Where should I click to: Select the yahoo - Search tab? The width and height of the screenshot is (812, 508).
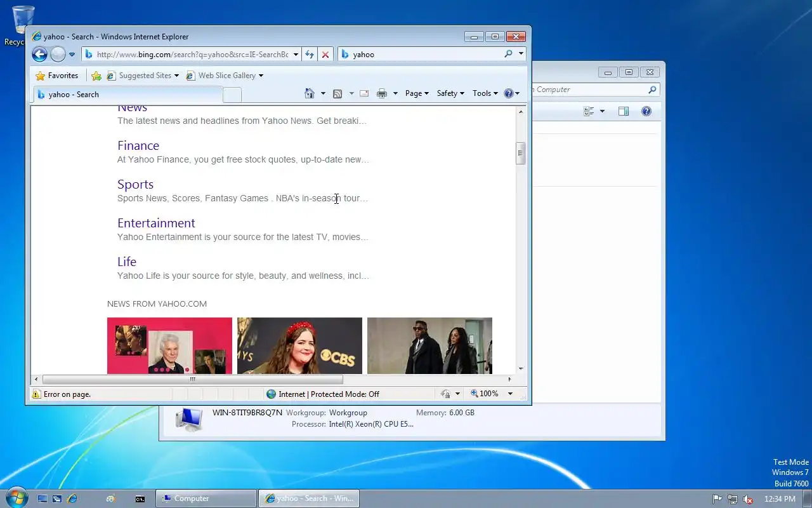coord(127,95)
